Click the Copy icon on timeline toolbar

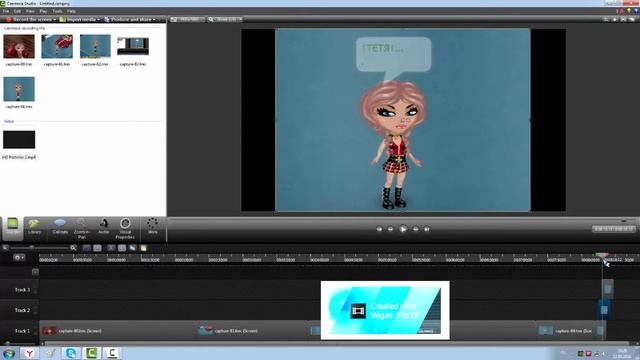coord(133,248)
